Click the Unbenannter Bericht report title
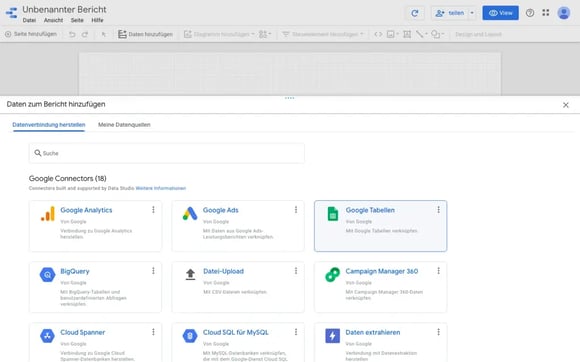Image resolution: width=580 pixels, height=362 pixels. pos(64,10)
